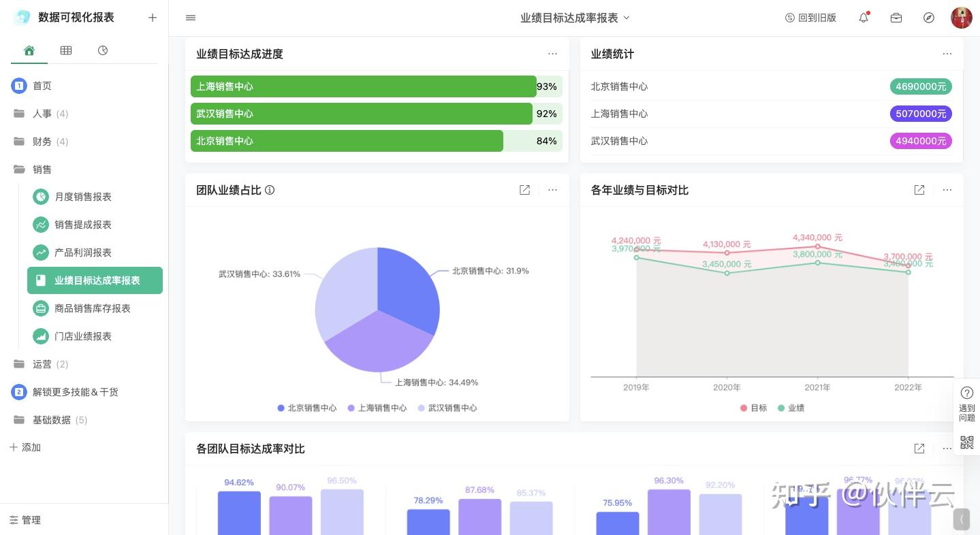Click the pie label 武汉销售中心: 33.61%

coord(259,274)
